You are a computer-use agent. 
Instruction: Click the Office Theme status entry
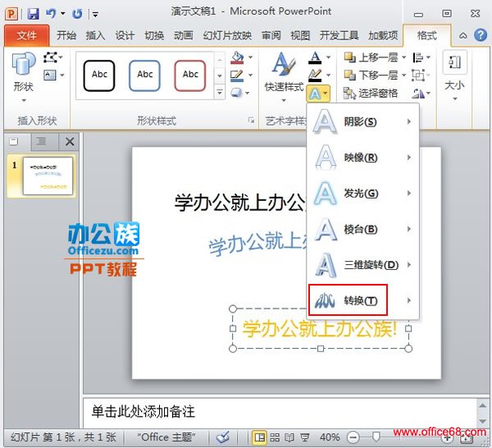166,437
